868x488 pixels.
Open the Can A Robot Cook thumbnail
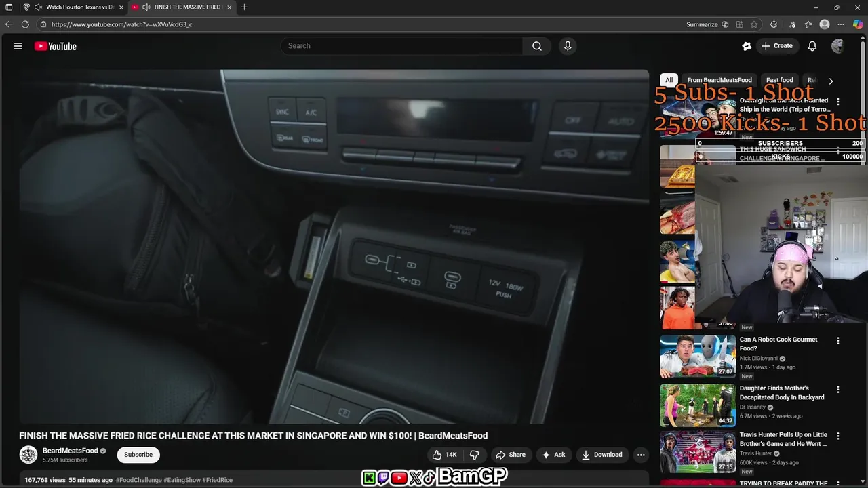[x=698, y=357]
